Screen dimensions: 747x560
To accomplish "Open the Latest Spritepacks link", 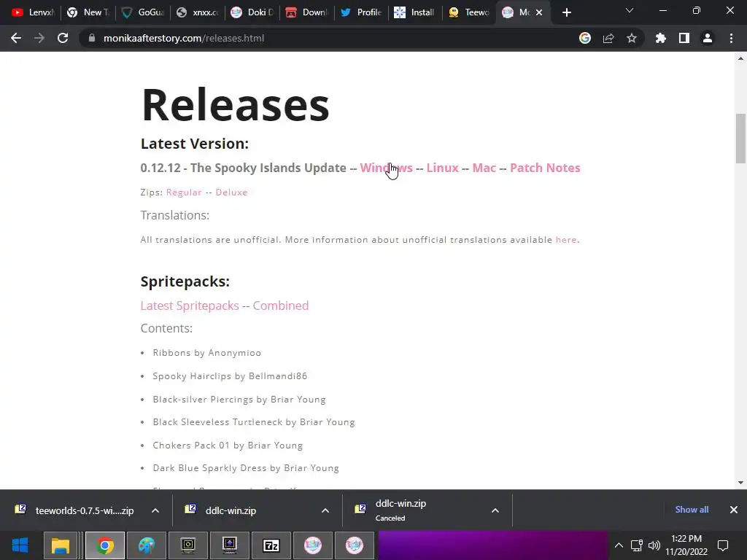I will point(190,306).
